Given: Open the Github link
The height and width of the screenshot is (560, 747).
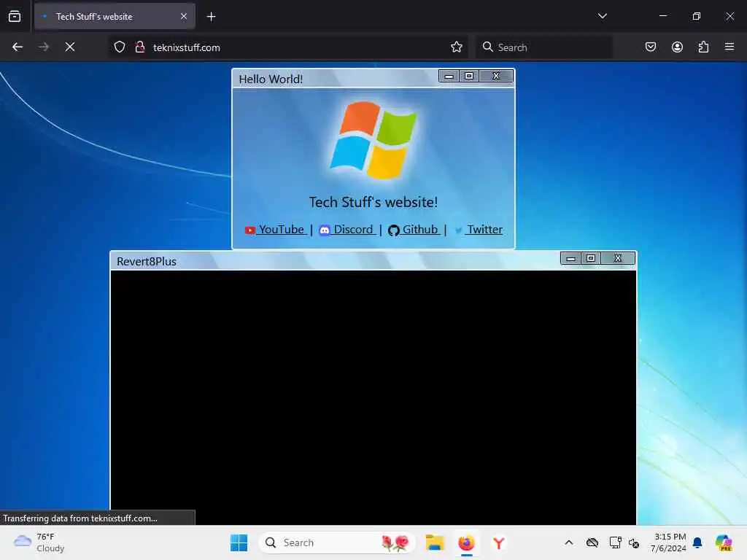Looking at the screenshot, I should pyautogui.click(x=414, y=230).
